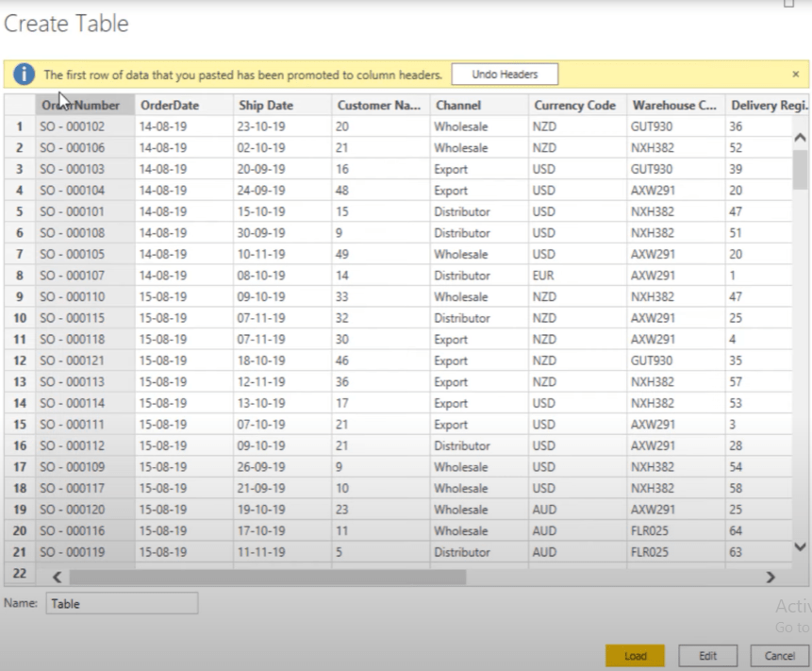Viewport: 812px width, 671px height.
Task: Click GUT930 cell in SO - 000102 row
Action: [x=676, y=126]
